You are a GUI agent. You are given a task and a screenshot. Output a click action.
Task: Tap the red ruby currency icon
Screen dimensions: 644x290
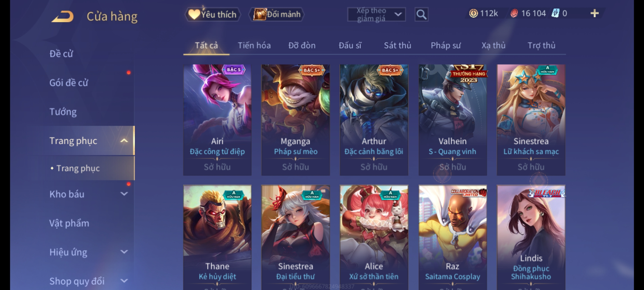click(514, 13)
